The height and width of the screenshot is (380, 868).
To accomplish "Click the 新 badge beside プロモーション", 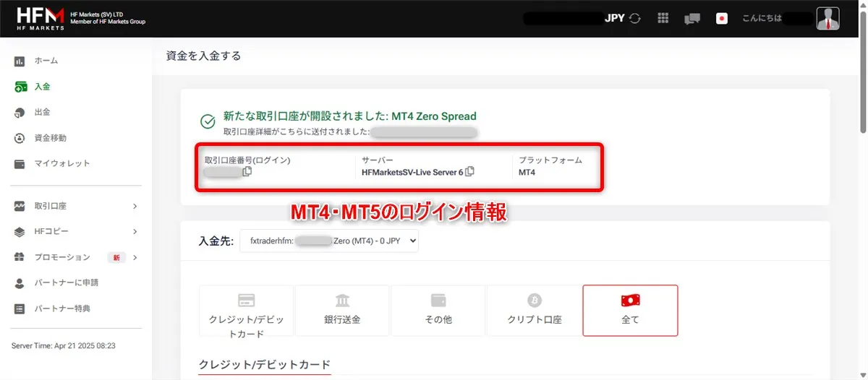I will 116,257.
